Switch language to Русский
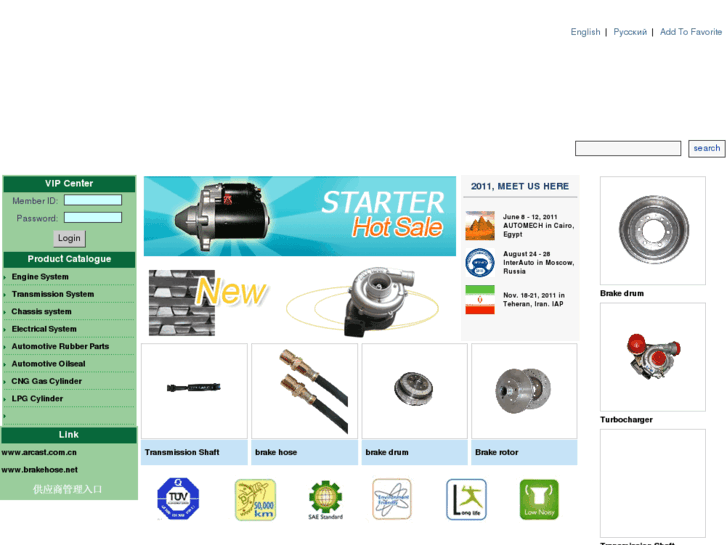Viewport: 727px width, 545px height. (x=630, y=32)
